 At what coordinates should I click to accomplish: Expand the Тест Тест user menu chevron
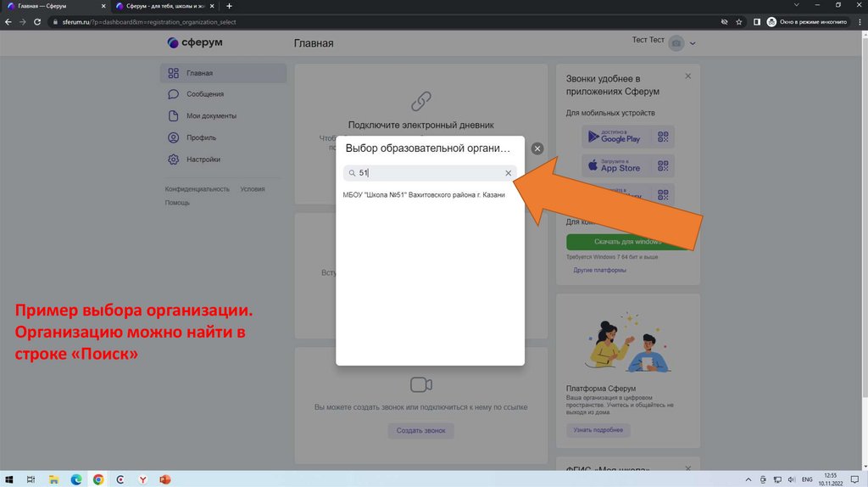coord(692,43)
